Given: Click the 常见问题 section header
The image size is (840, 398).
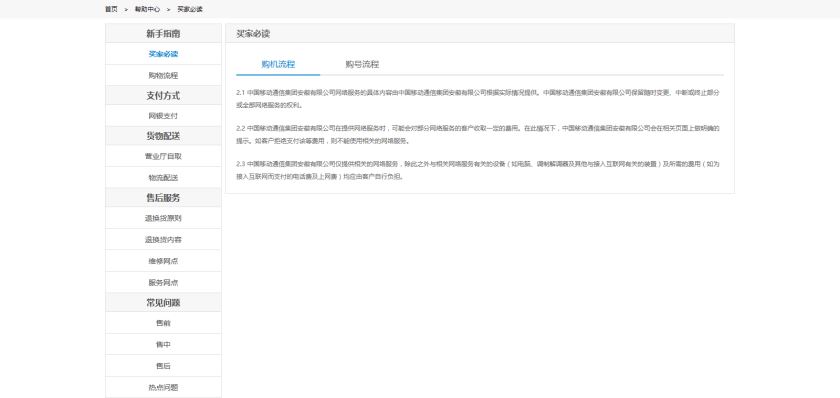Looking at the screenshot, I should coord(163,303).
